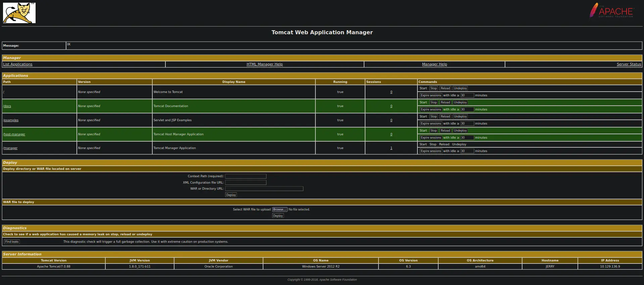Stop the /examples application
Viewport: 644px width, 285px height.
click(x=434, y=116)
